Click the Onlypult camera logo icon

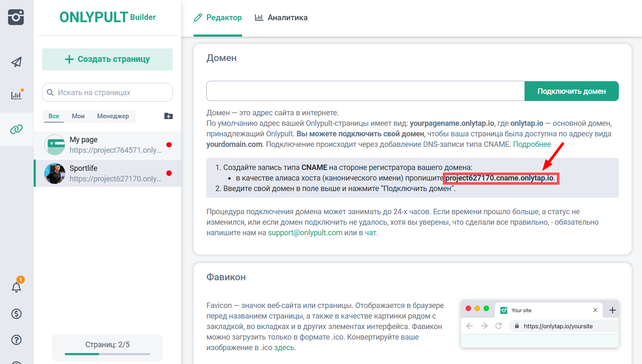(x=16, y=17)
